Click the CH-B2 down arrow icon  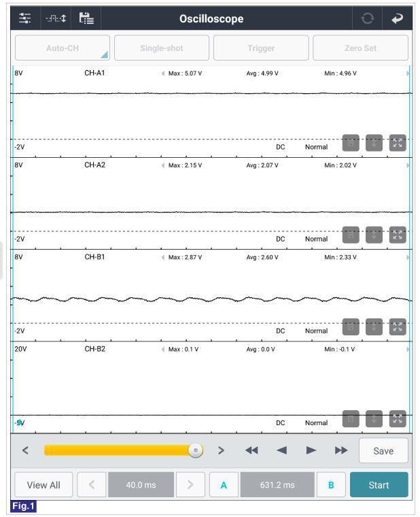(x=374, y=419)
